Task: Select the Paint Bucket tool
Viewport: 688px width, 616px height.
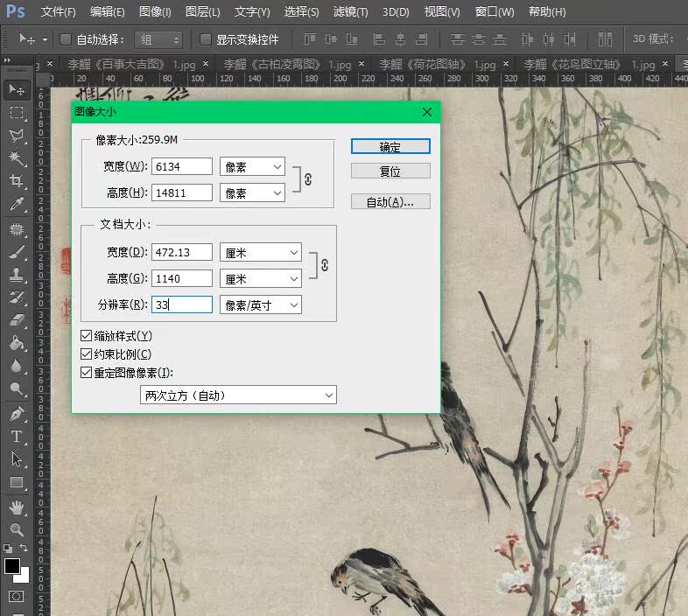Action: 17,343
